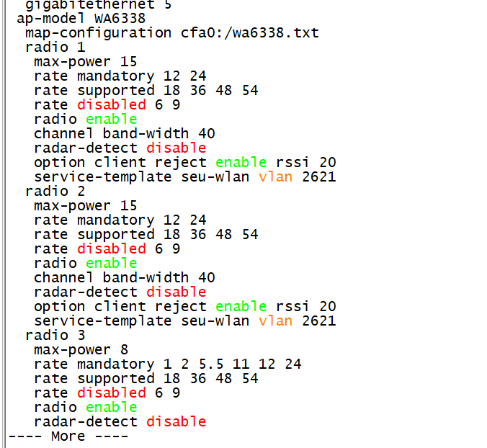The height and width of the screenshot is (448, 487).
Task: Click the service-template seu-wlan text under radio 2
Action: (x=141, y=321)
